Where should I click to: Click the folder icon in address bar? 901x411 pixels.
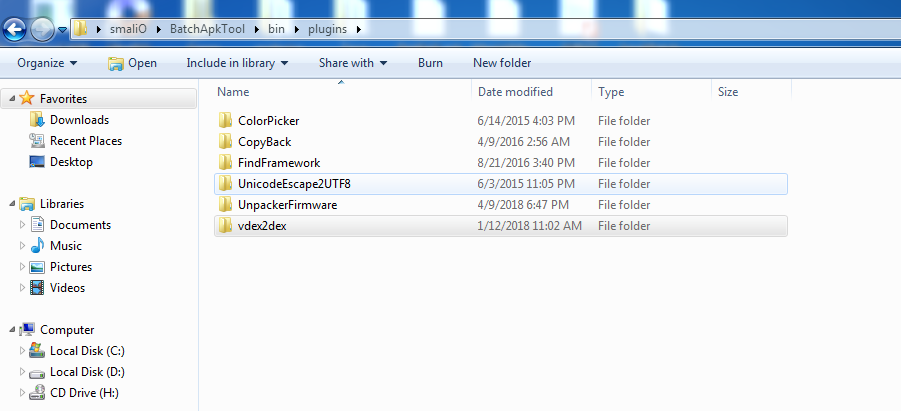[x=81, y=29]
